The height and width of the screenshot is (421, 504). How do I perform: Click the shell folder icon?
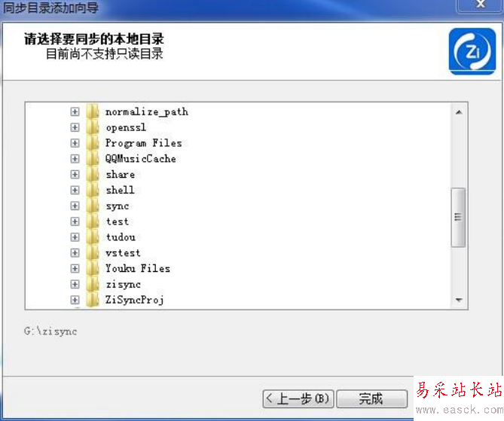click(x=93, y=191)
